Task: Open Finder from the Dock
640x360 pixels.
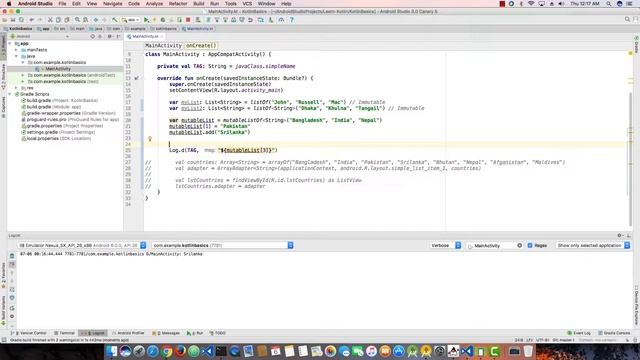Action: pos(111,351)
